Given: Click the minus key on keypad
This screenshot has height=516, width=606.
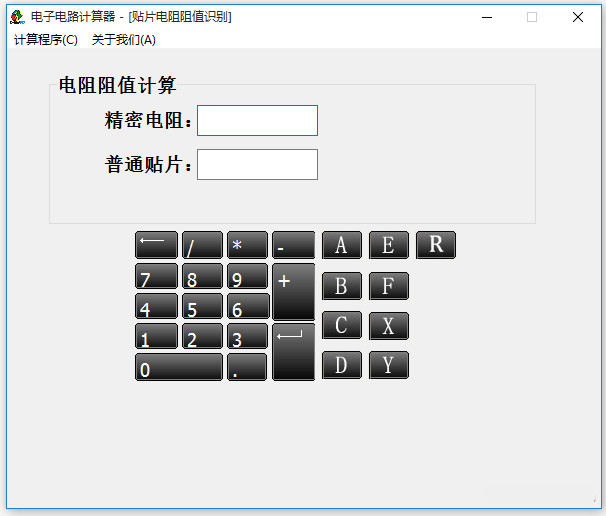Looking at the screenshot, I should [x=294, y=245].
